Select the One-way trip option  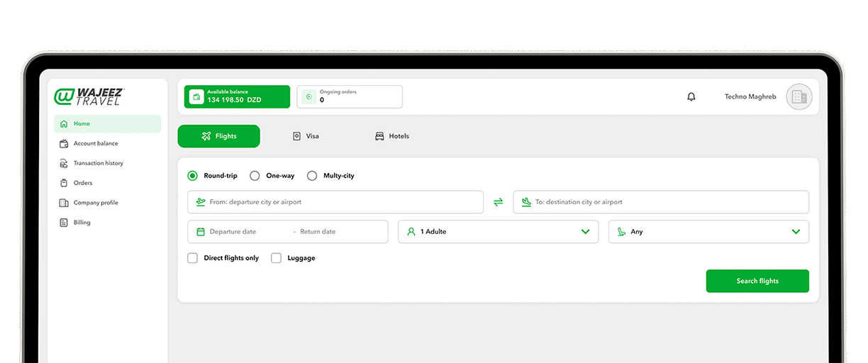pyautogui.click(x=255, y=176)
